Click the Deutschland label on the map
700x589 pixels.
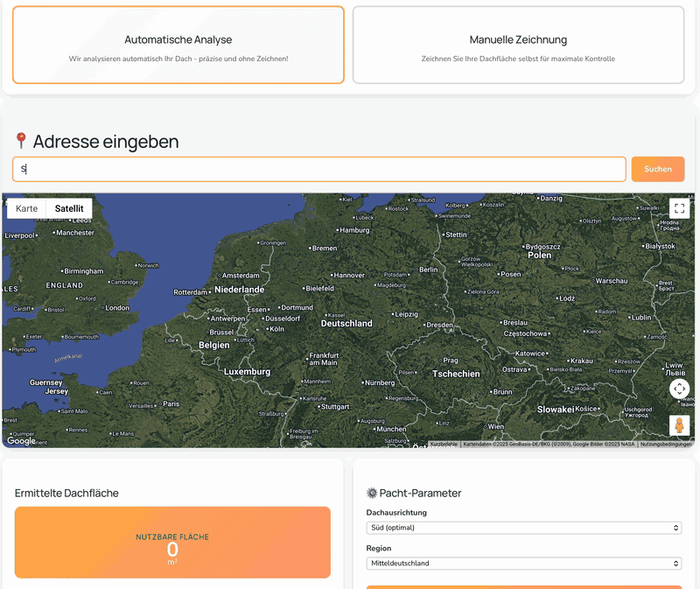[346, 323]
